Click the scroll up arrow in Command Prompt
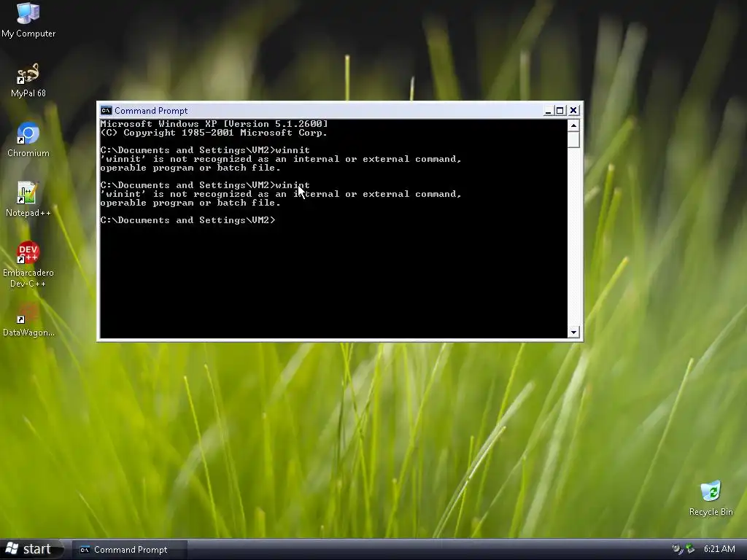This screenshot has height=560, width=747. point(573,125)
